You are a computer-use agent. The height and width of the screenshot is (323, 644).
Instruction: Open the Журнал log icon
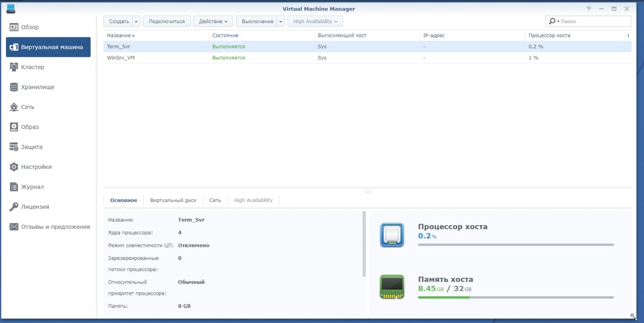14,187
